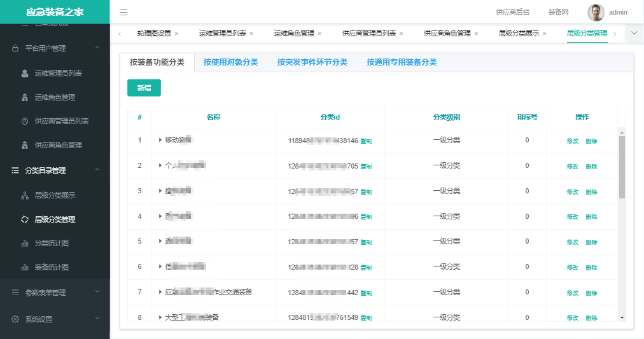644x339 pixels.
Task: Copy the category id in row 1
Action: coord(366,141)
